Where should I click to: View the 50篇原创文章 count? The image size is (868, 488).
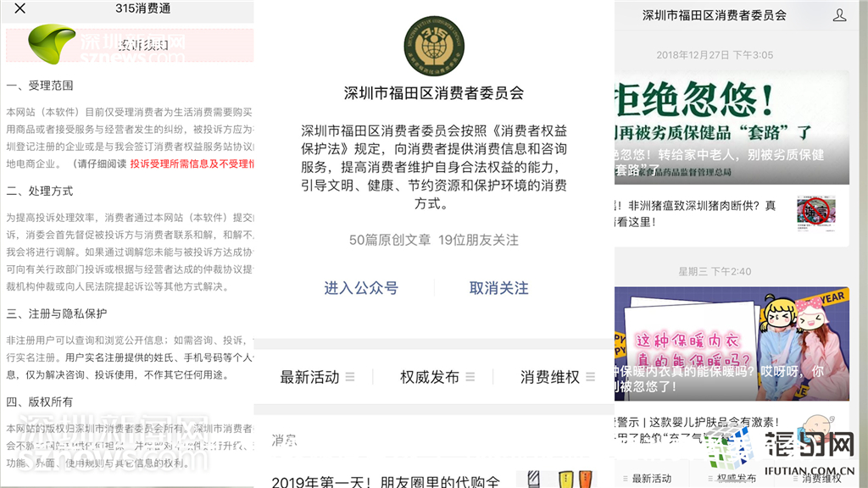pos(389,240)
